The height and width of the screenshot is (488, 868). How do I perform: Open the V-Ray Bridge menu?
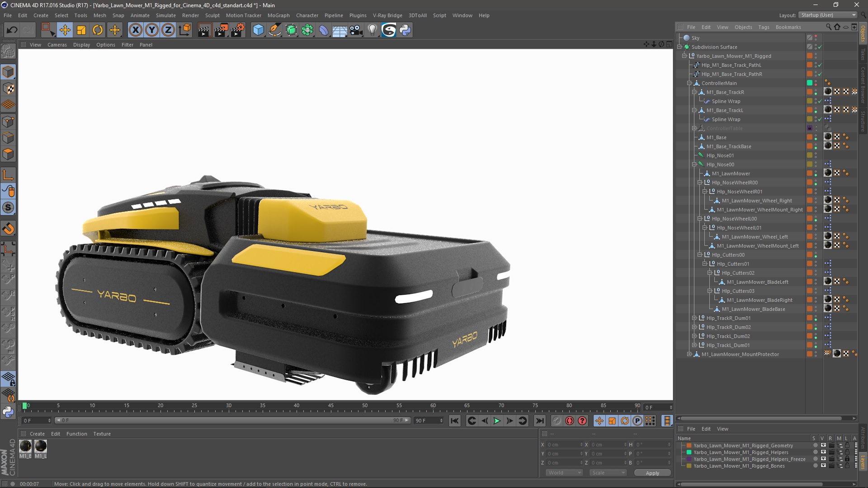pyautogui.click(x=387, y=15)
